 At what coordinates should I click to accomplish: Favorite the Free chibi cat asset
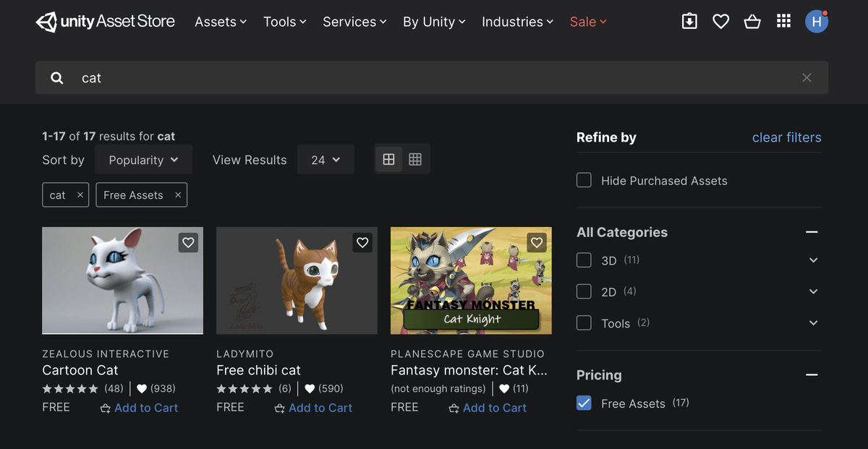[363, 243]
